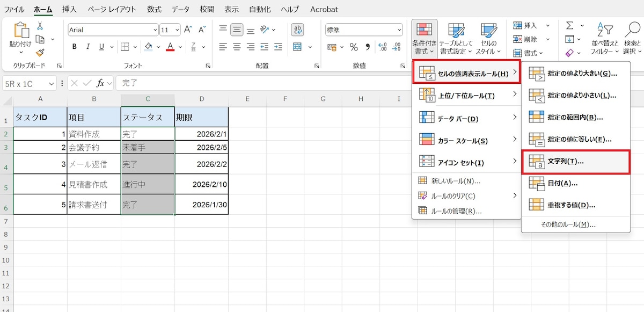Screen dimensions: 644x312
Task: Expand the Name Box dropdown arrow
Action: coord(52,83)
